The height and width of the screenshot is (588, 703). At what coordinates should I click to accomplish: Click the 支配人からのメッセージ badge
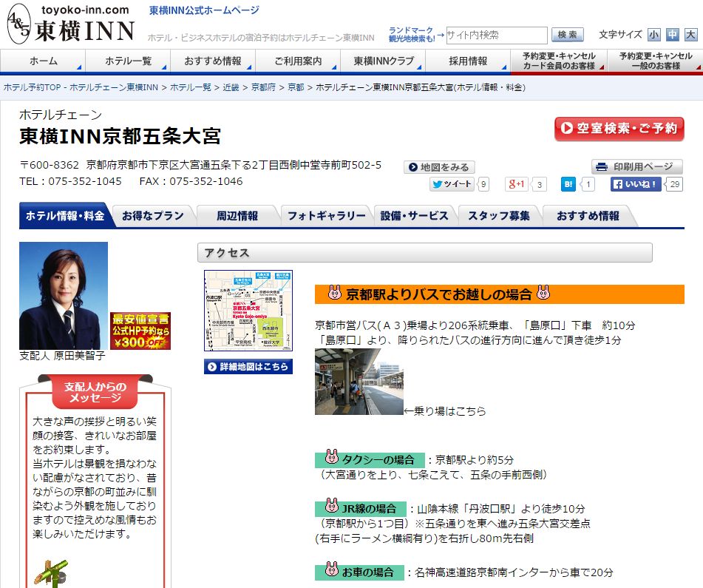coord(95,392)
